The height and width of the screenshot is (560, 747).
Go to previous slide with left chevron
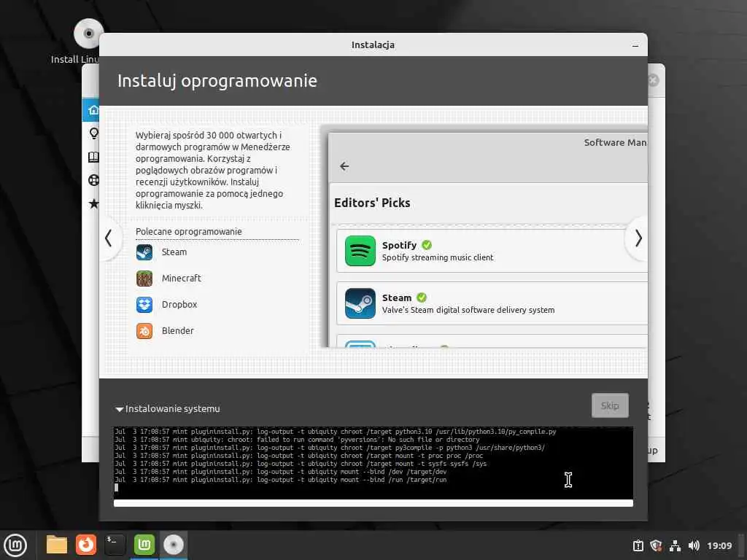[109, 238]
